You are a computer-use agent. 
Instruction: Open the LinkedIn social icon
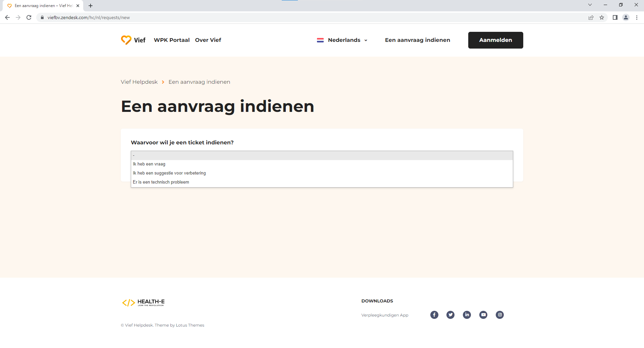[x=467, y=315]
